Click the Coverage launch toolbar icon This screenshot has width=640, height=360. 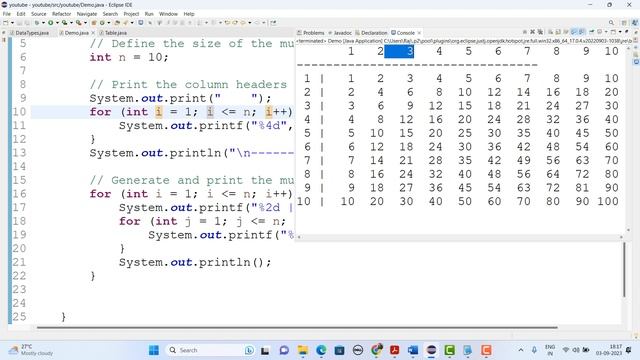coord(64,22)
